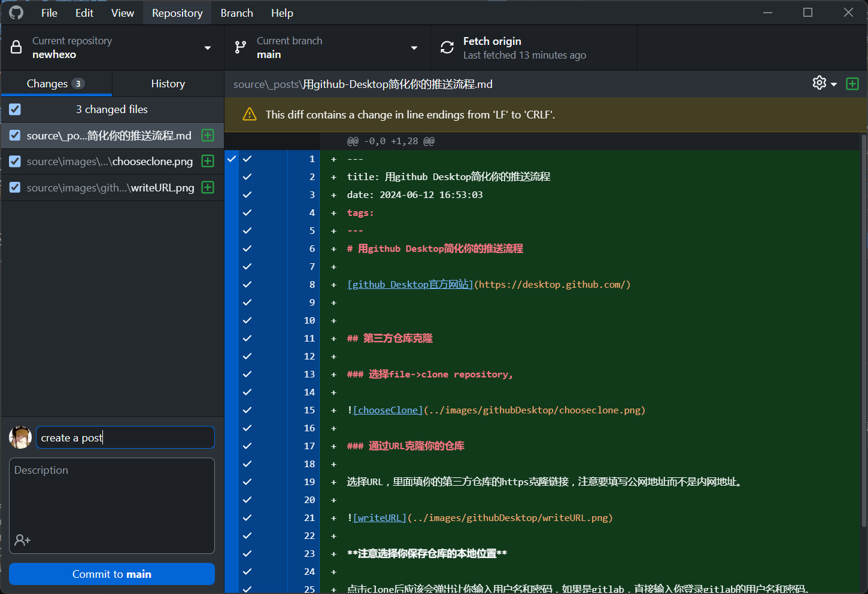The height and width of the screenshot is (594, 868).
Task: Click line number 13 in the diff gutter
Action: (309, 374)
